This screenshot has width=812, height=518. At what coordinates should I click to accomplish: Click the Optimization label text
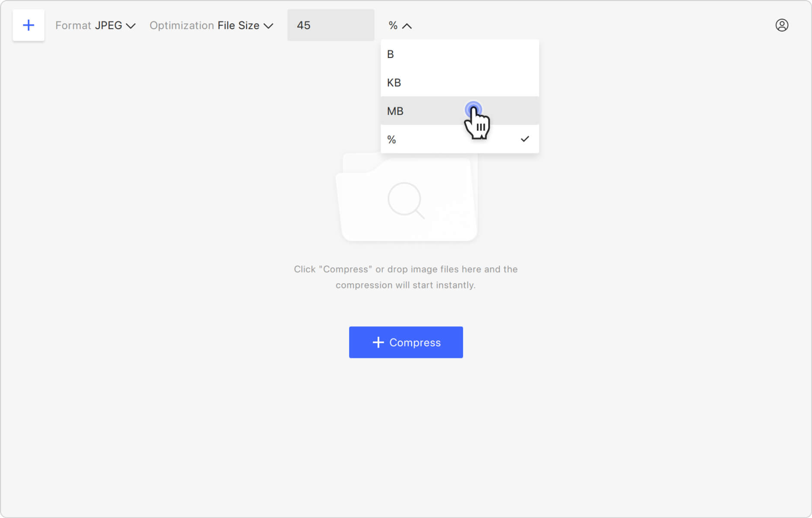pyautogui.click(x=182, y=26)
